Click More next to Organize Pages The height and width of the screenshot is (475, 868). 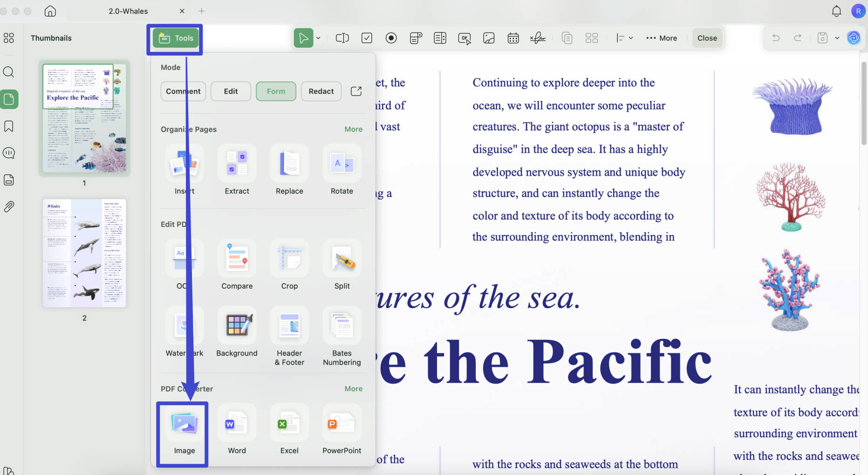pos(354,129)
